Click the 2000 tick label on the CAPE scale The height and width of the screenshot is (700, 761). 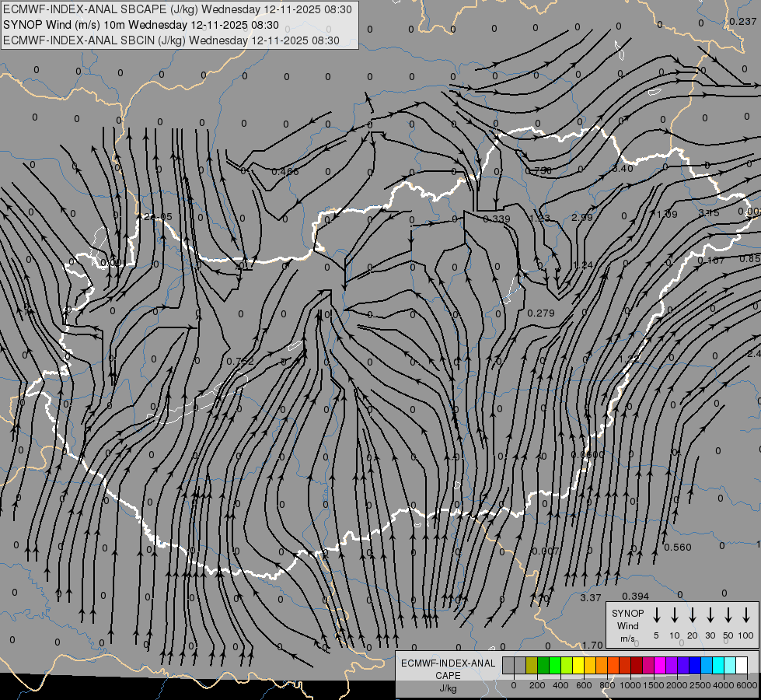(676, 685)
